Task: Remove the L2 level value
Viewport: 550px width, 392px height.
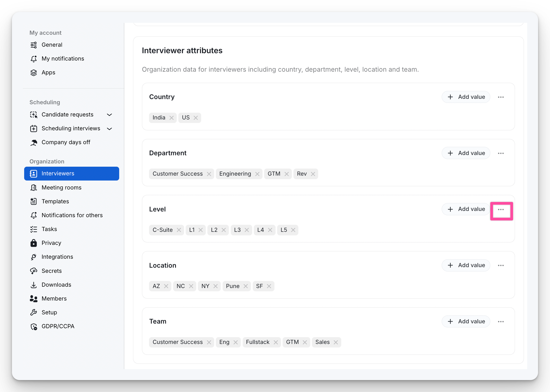Action: (224, 230)
